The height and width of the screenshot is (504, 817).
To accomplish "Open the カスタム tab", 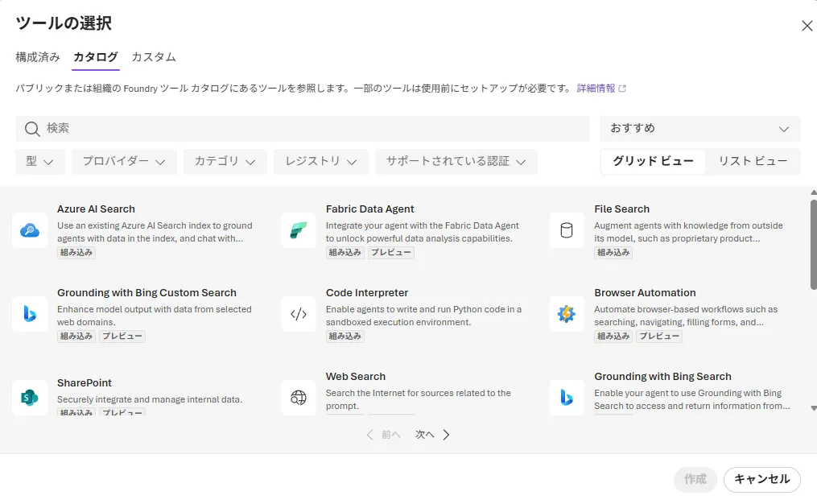I will 154,57.
